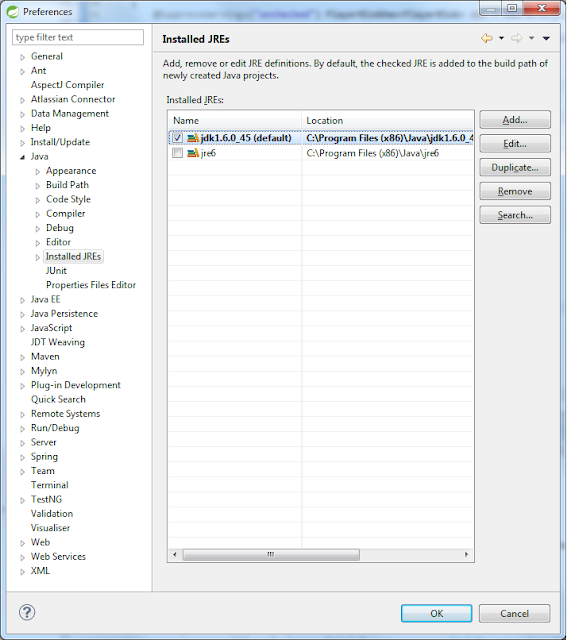Screen dimensions: 567x640
Task: Select Mylyn in the tree
Action: coord(44,371)
